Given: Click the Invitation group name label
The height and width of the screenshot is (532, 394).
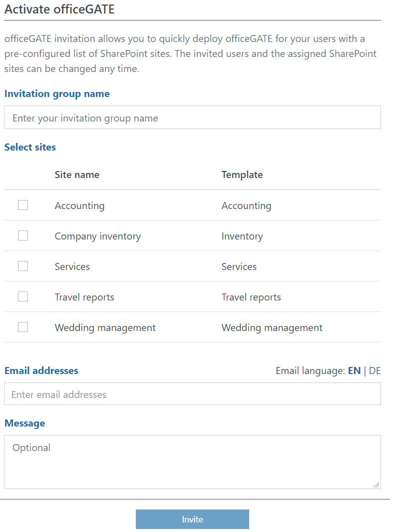Looking at the screenshot, I should point(57,93).
